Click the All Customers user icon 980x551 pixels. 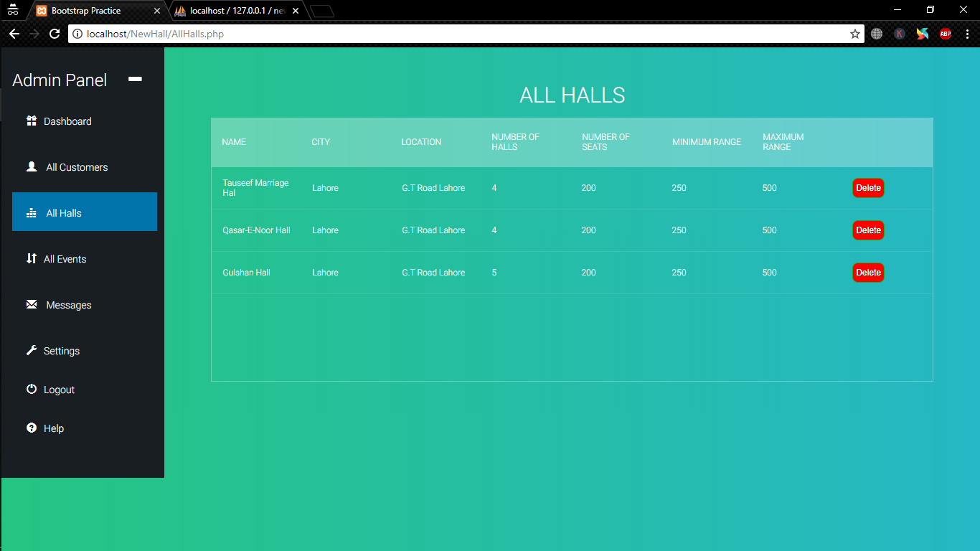32,166
